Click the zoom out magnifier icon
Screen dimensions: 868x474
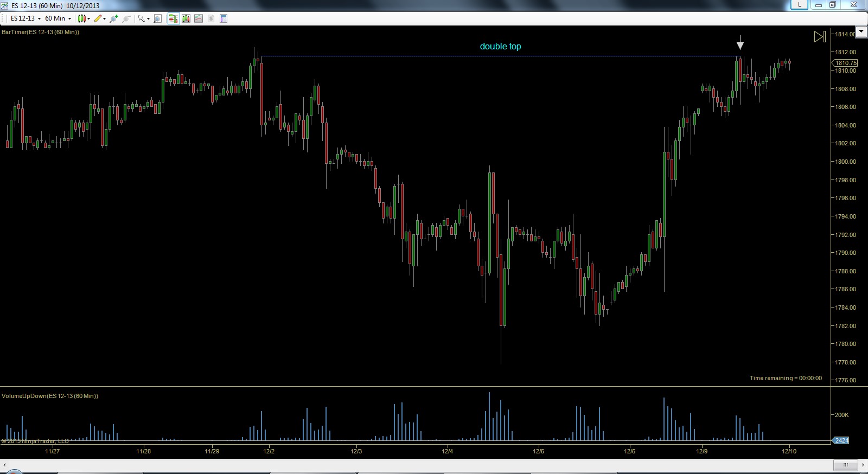(x=126, y=18)
